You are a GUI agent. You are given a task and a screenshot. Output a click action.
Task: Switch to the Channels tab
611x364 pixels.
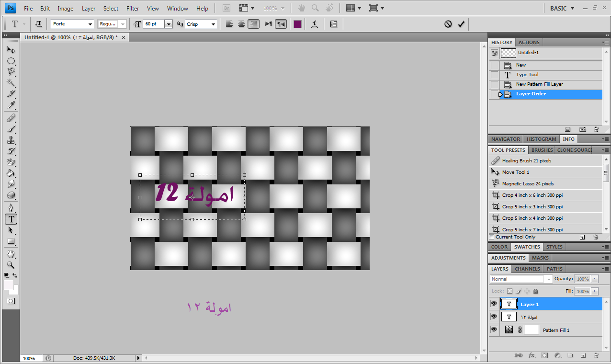coord(527,269)
